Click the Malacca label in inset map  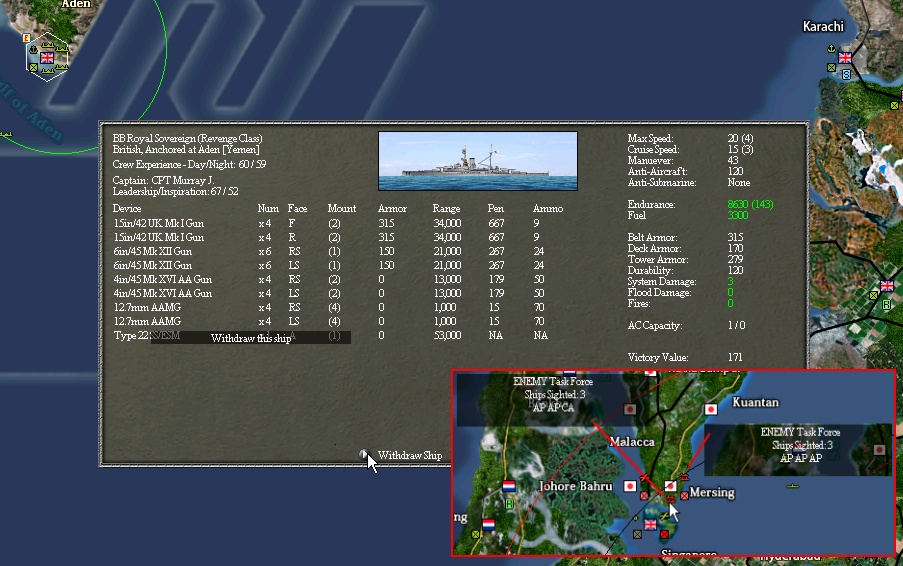[632, 442]
